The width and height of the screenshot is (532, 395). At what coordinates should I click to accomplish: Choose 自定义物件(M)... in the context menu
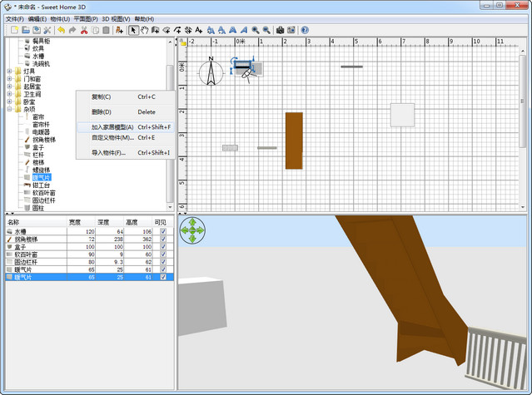125,137
